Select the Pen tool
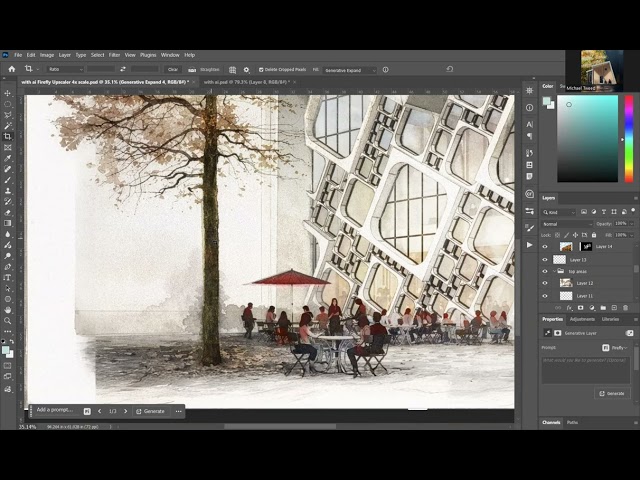640x480 pixels. tap(7, 267)
